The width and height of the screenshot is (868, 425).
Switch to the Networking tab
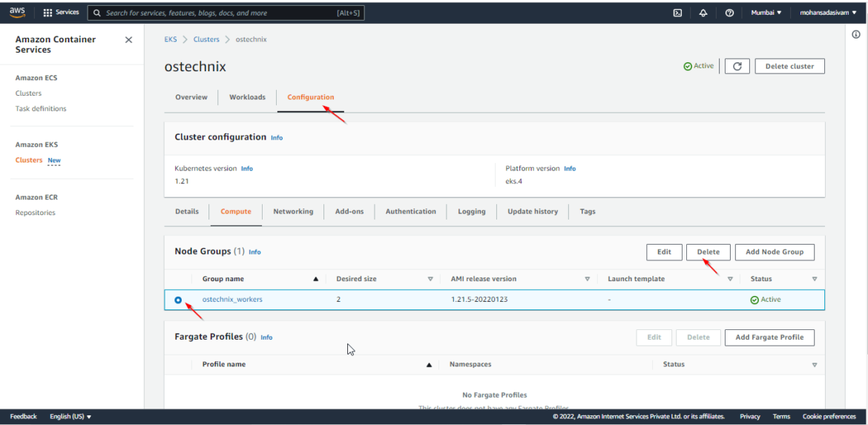coord(293,211)
